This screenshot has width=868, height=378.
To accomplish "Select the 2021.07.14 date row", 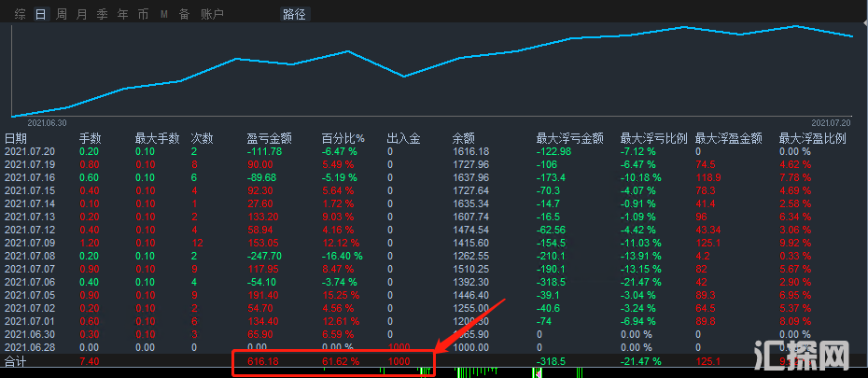I will (x=28, y=203).
